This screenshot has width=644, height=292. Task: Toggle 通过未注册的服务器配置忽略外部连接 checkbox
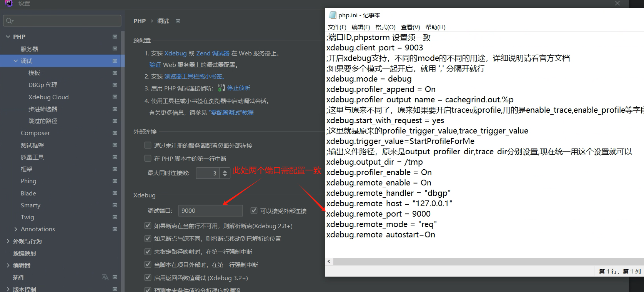click(x=148, y=145)
